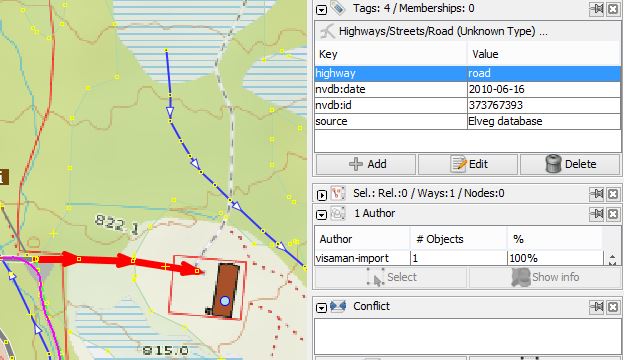Click the Conflict panel icon
Screen dimensions: 625x360
pos(338,306)
